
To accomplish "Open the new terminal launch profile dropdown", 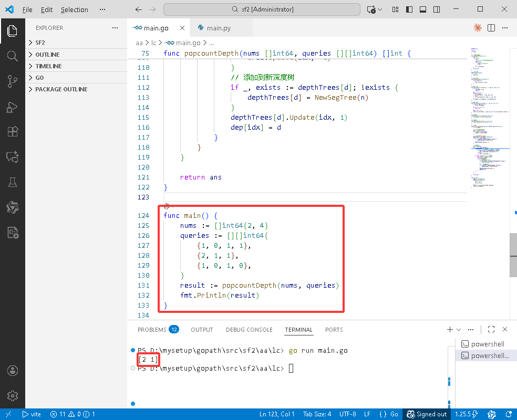I will tap(459, 329).
